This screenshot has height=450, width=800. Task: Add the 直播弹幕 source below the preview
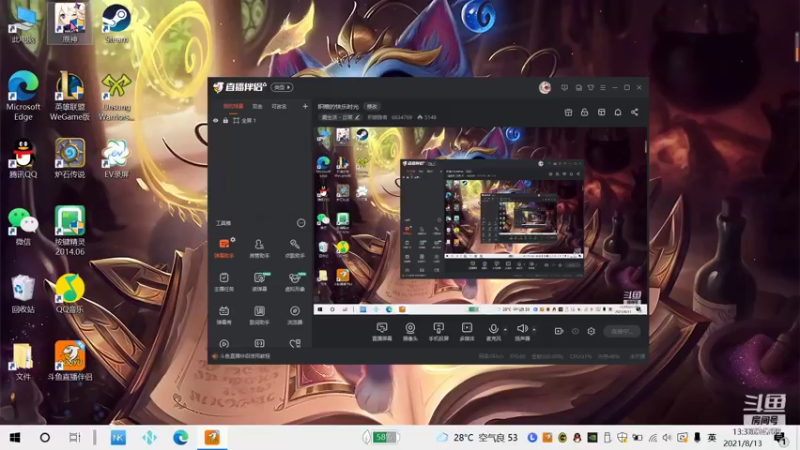382,332
